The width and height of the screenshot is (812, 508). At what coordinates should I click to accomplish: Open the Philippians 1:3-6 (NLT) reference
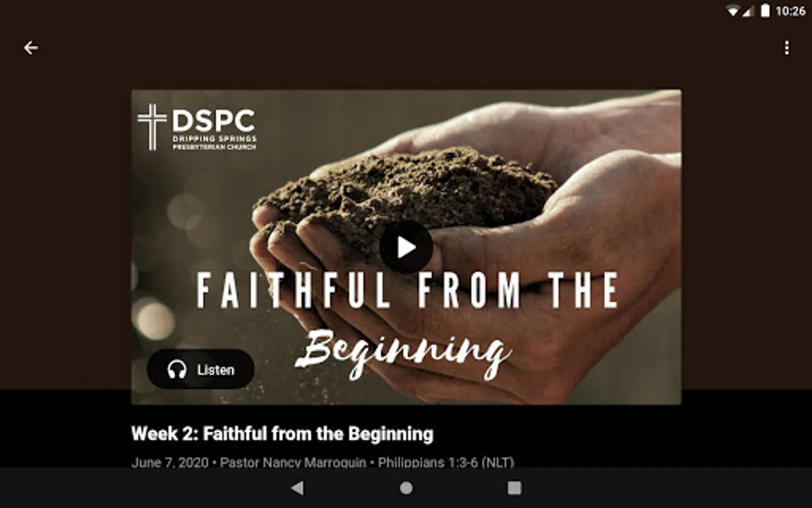[446, 462]
